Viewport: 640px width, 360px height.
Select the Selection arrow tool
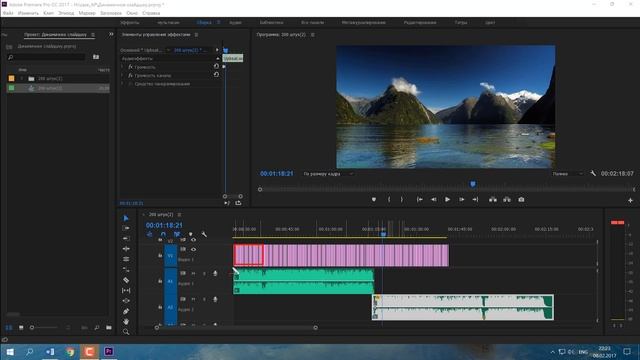click(126, 218)
